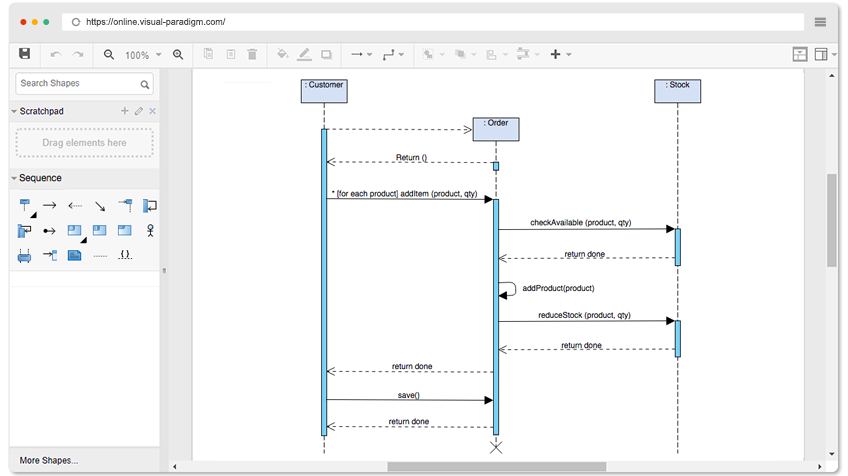Screen dimensions: 848x476
Task: Click the More Shapes... button
Action: point(49,461)
